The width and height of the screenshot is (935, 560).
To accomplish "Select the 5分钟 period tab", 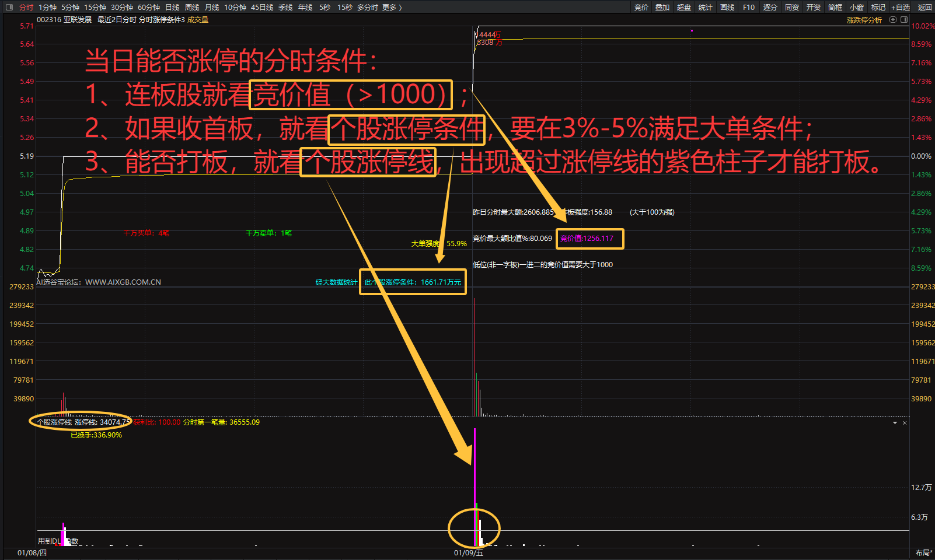I will (70, 7).
